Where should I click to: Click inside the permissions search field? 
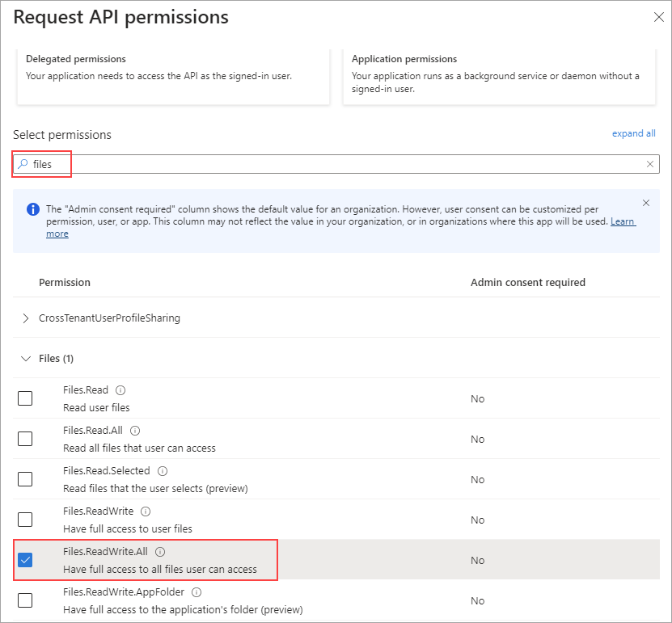tap(323, 163)
